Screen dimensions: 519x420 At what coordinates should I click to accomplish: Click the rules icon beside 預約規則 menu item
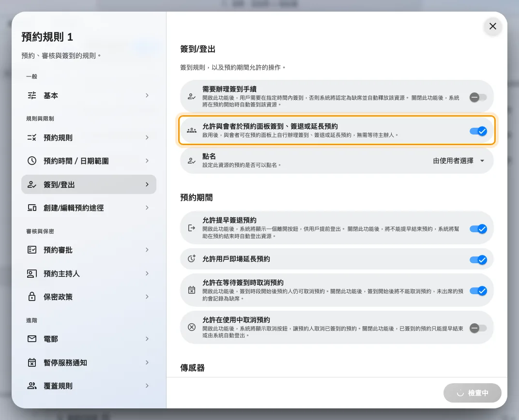tap(32, 137)
